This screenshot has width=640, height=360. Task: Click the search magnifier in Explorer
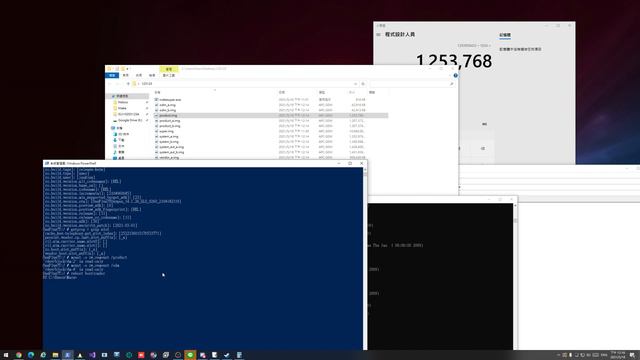pos(451,84)
